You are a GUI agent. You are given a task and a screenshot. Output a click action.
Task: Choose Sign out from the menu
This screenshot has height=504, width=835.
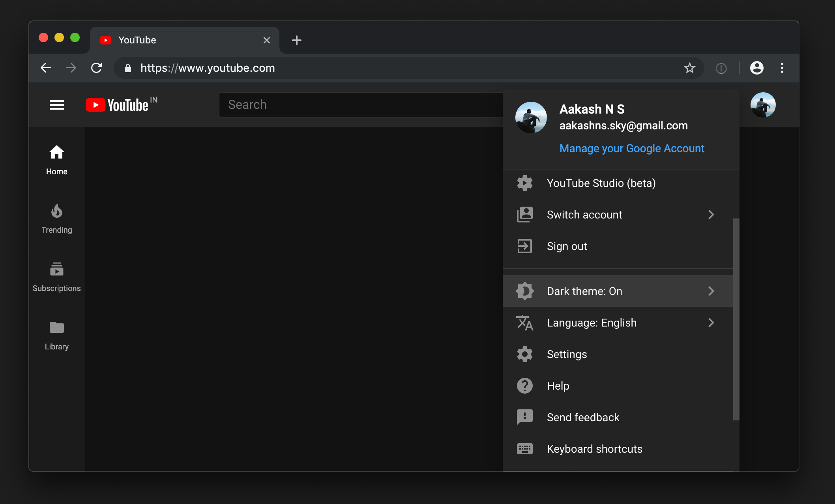click(567, 246)
